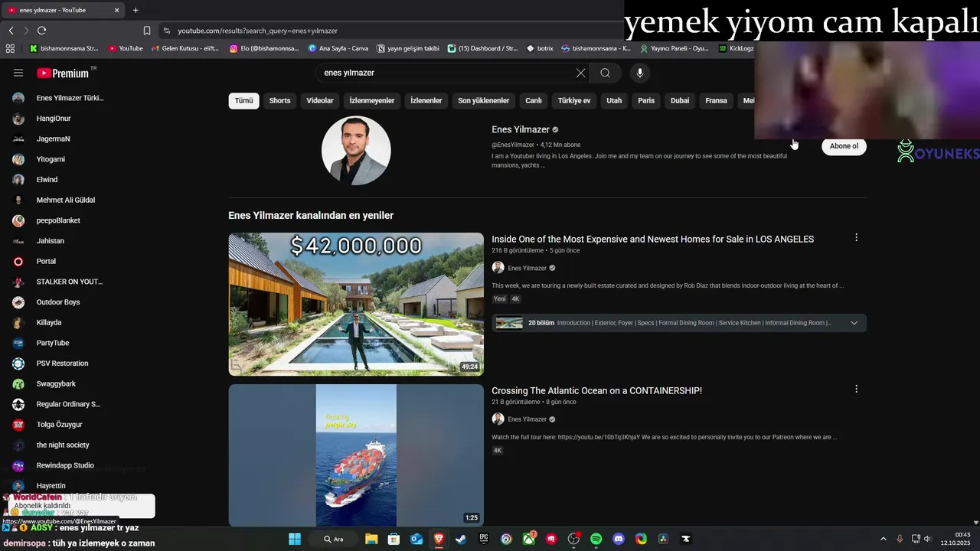Screen dimensions: 980x551
Task: Open the taskbar clock and date
Action: (x=955, y=539)
